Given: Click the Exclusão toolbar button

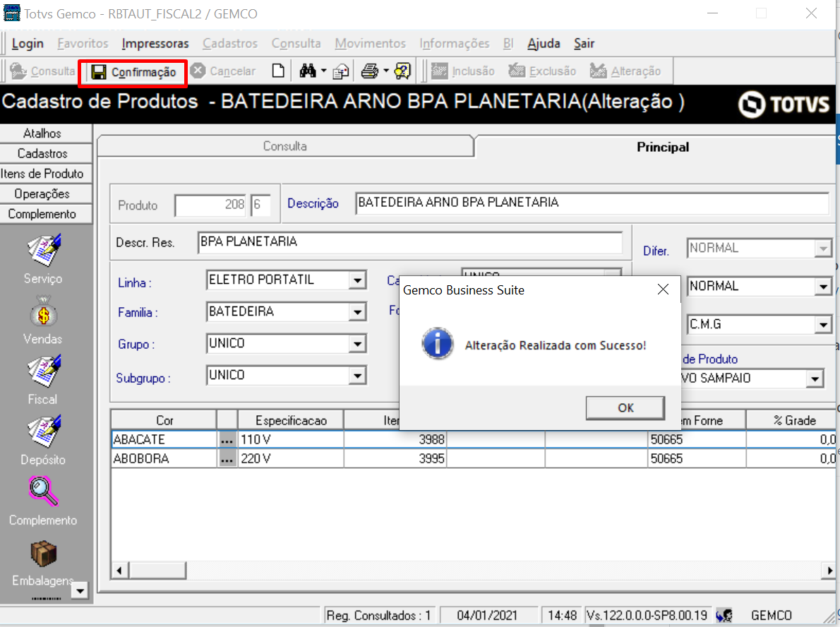Looking at the screenshot, I should click(542, 71).
